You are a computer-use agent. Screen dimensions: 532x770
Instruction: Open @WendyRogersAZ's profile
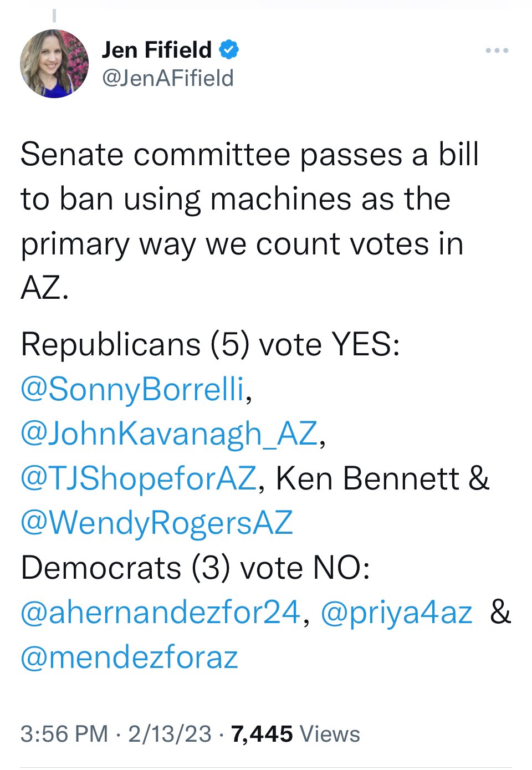157,522
